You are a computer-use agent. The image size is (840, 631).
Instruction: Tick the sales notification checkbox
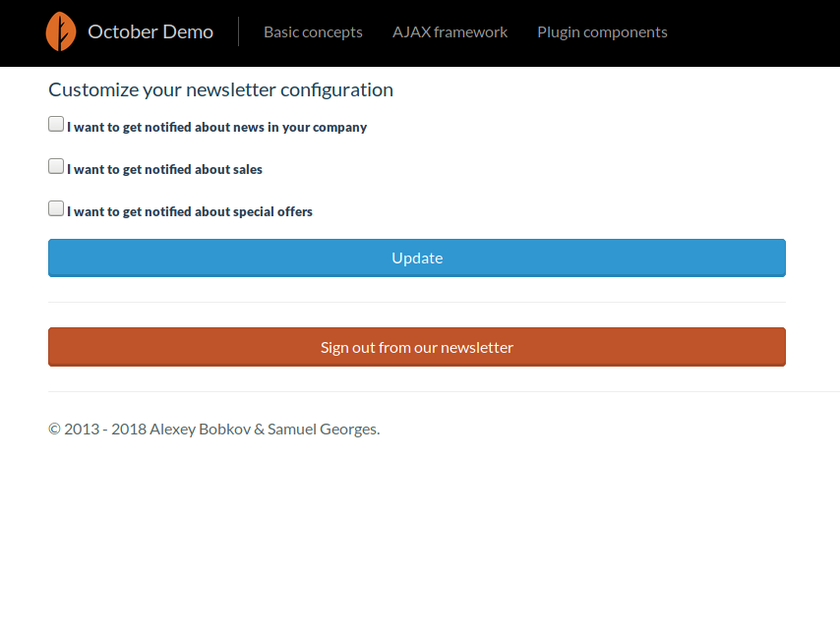click(56, 166)
